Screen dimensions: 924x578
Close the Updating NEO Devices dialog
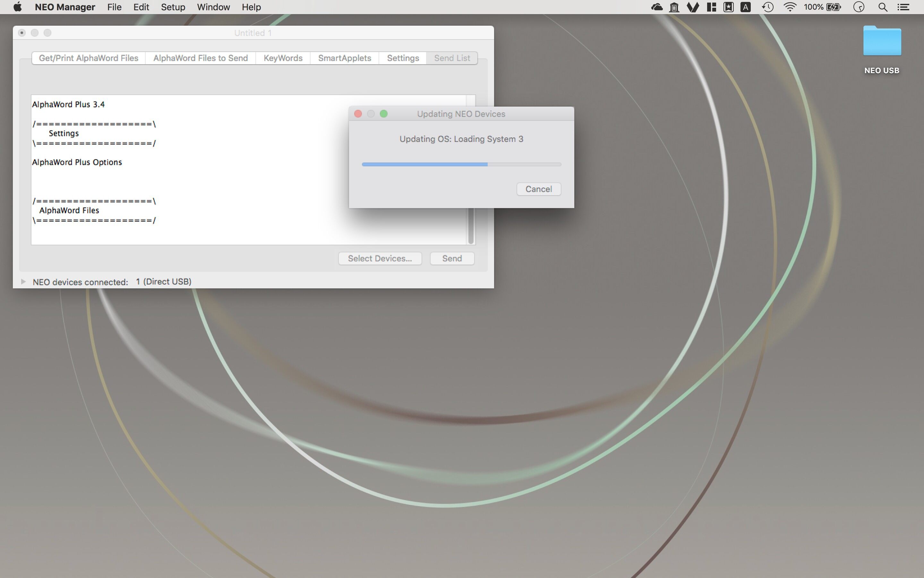[x=358, y=114]
